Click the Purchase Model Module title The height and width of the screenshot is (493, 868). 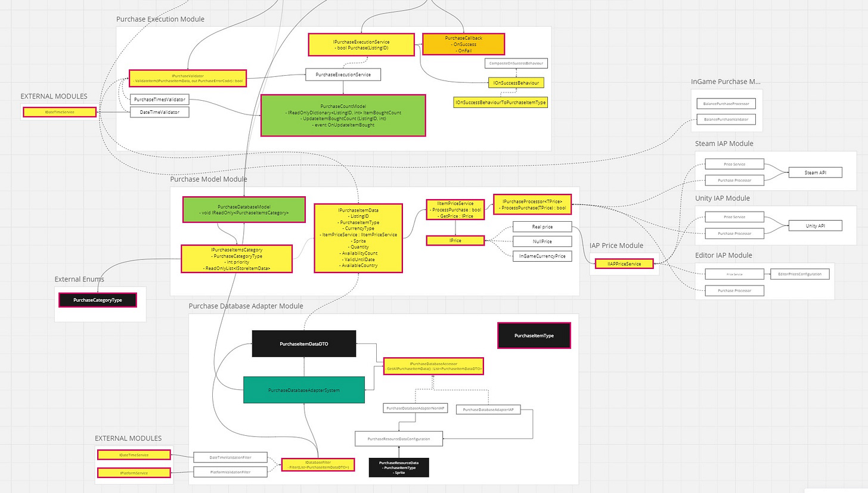click(x=209, y=179)
